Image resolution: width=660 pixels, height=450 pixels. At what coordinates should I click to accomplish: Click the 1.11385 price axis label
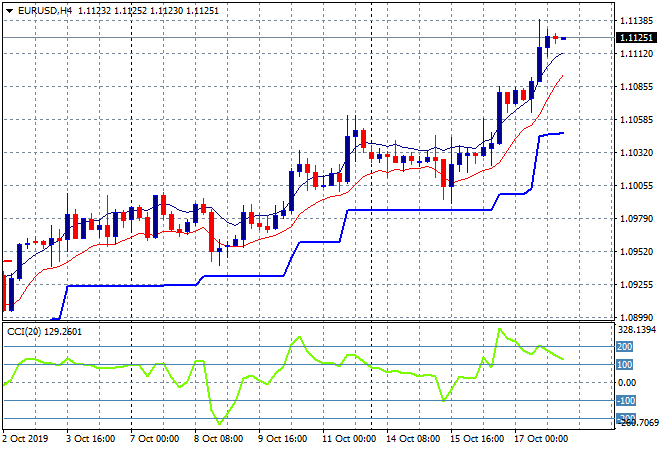tap(636, 20)
